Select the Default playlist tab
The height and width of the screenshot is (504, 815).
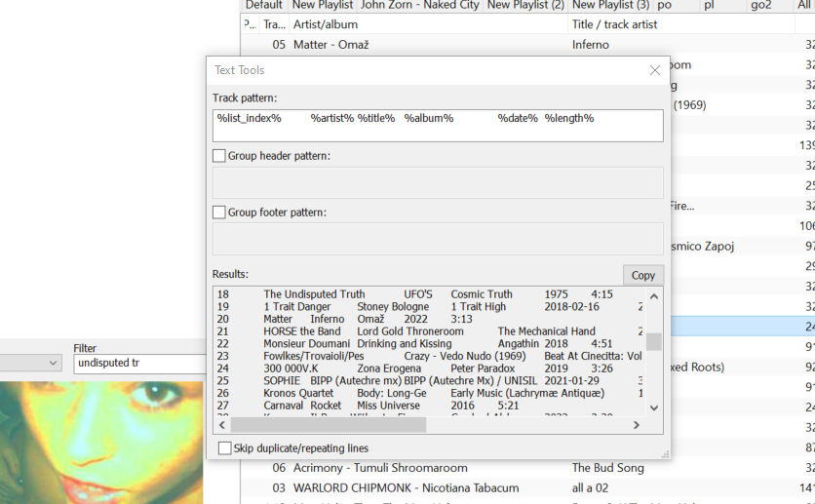(x=263, y=5)
